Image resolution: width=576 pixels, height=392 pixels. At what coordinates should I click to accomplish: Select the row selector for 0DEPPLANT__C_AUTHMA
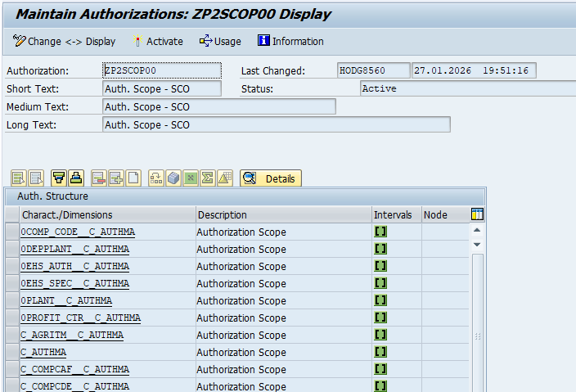pyautogui.click(x=11, y=250)
